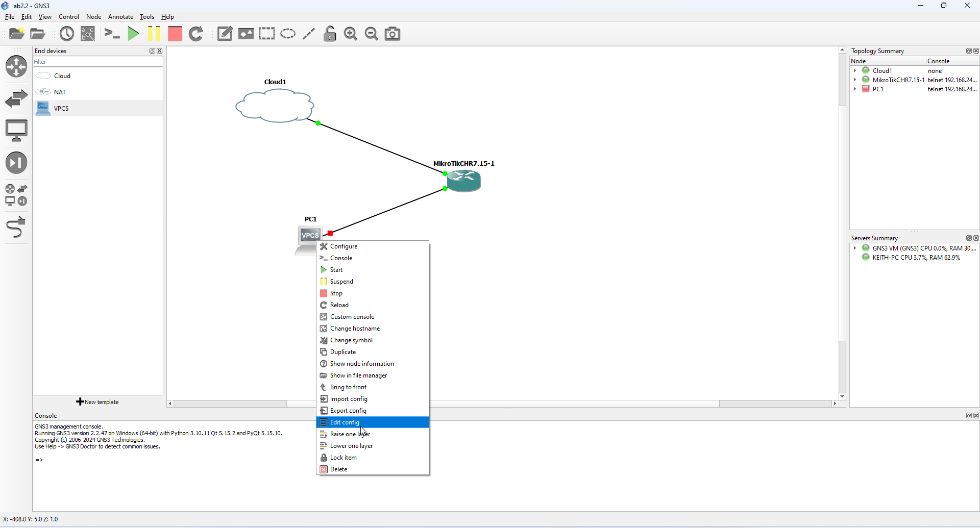Select the Add a note tool

tap(225, 34)
